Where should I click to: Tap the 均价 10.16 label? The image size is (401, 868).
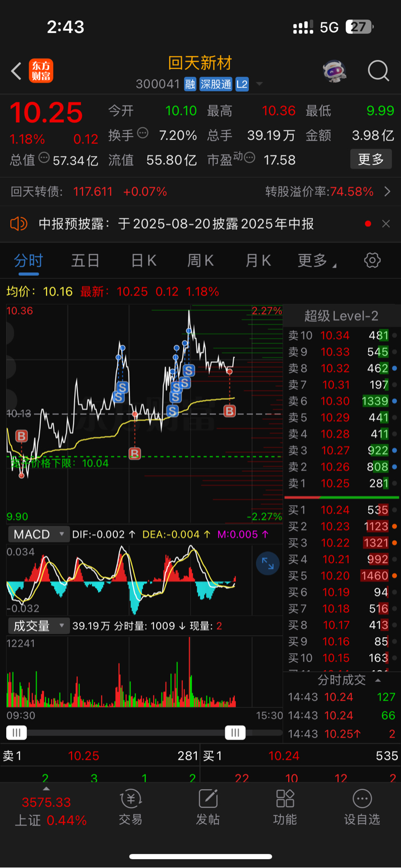(40, 292)
